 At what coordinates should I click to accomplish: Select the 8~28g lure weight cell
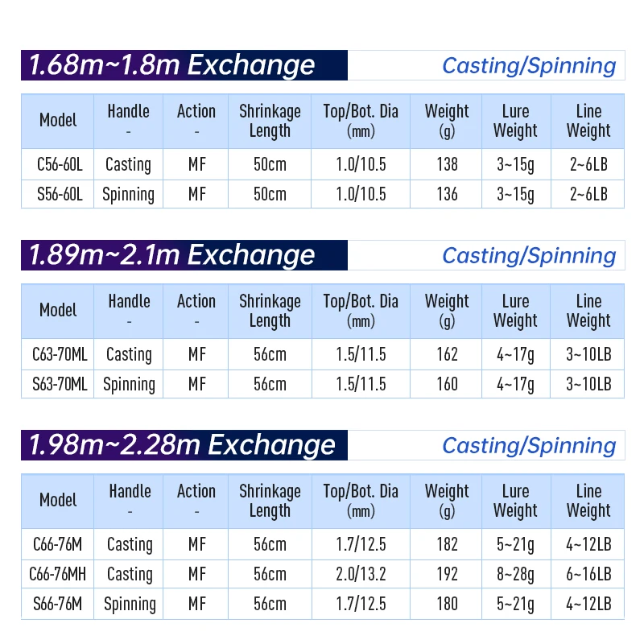coord(515,574)
